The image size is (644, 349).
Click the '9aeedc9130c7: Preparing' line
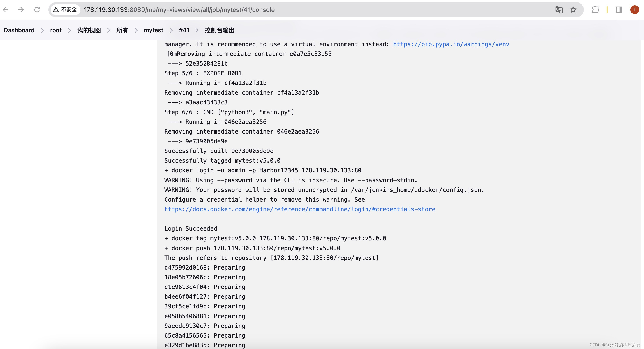[205, 326]
